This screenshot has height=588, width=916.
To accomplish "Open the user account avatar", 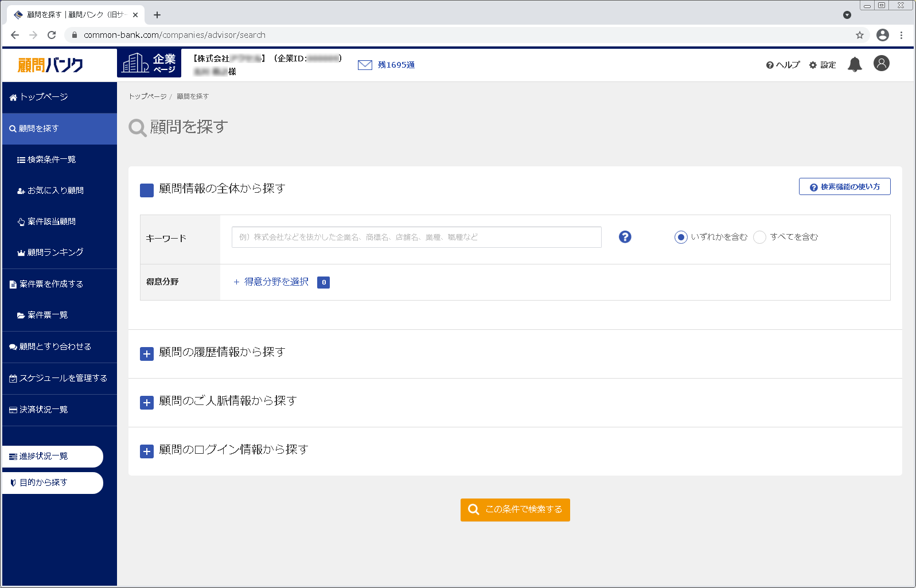I will coord(882,63).
